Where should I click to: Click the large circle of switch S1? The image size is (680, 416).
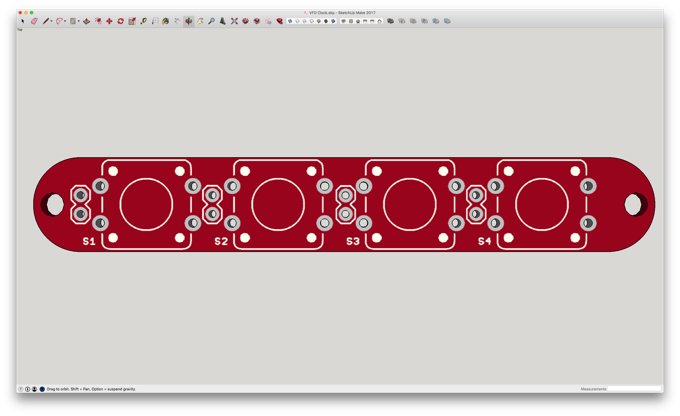[146, 204]
